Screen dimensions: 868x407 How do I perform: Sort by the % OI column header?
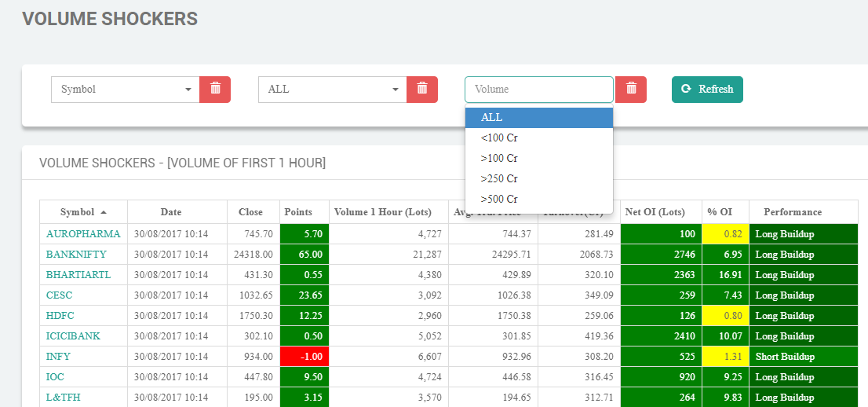[x=726, y=212]
